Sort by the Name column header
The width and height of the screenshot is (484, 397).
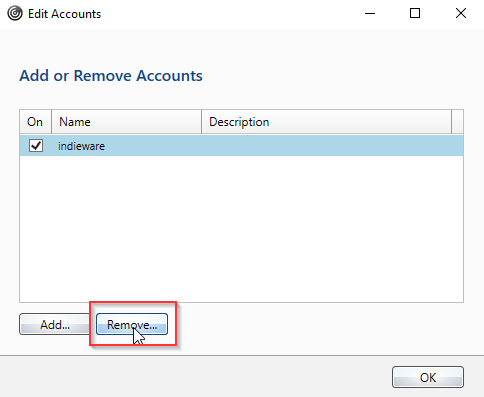[127, 122]
